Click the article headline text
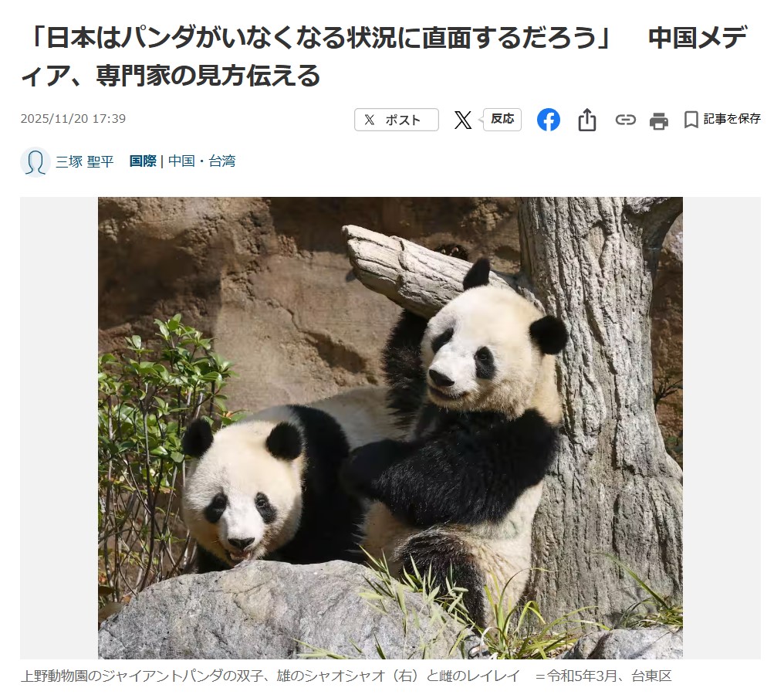Image resolution: width=784 pixels, height=698 pixels. (x=384, y=56)
